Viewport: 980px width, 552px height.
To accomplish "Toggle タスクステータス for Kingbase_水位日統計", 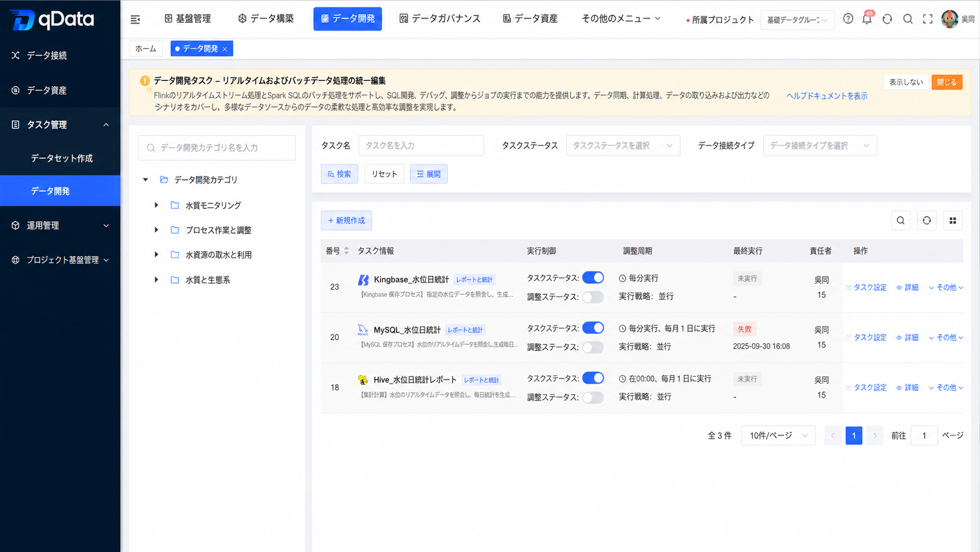I will (x=593, y=277).
